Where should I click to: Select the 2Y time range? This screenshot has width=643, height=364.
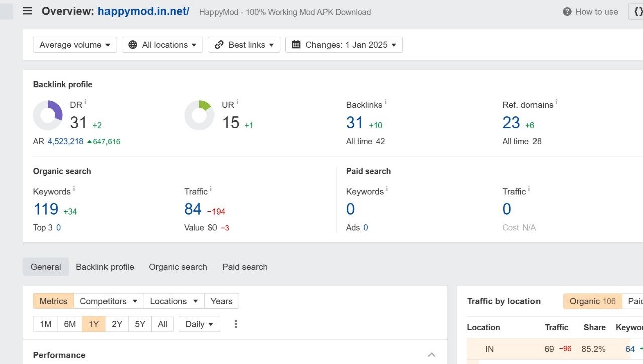tap(117, 324)
